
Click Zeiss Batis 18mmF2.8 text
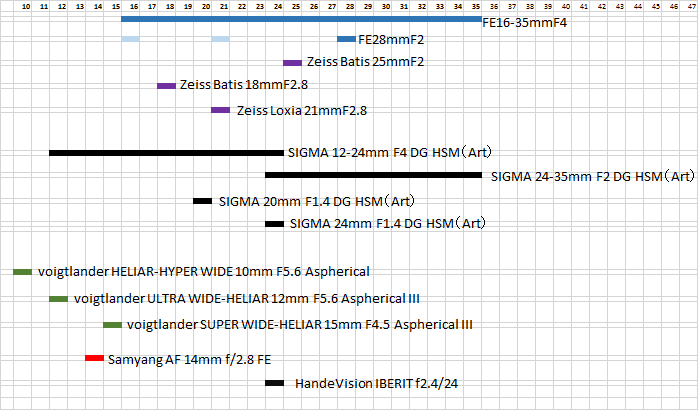point(244,85)
